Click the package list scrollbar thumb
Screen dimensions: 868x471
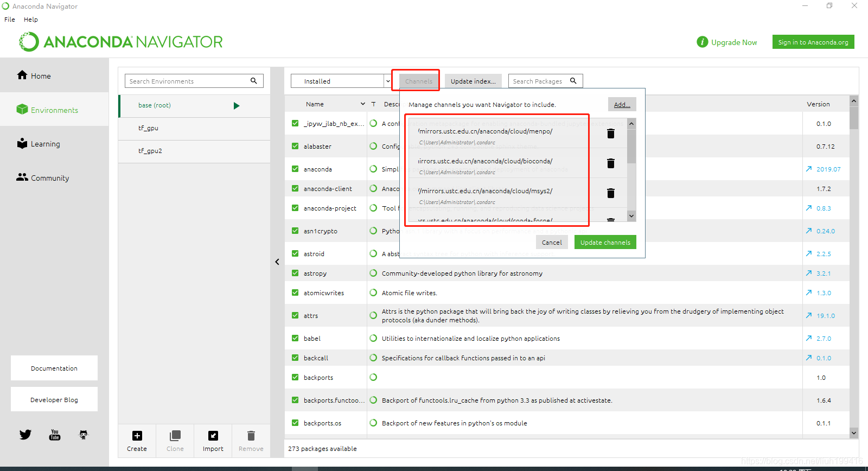[x=854, y=118]
